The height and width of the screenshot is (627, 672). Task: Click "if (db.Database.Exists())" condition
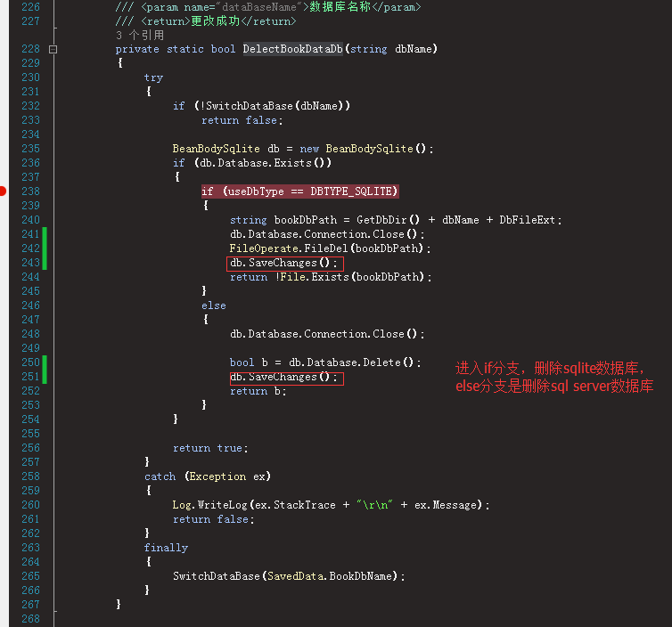[x=252, y=163]
